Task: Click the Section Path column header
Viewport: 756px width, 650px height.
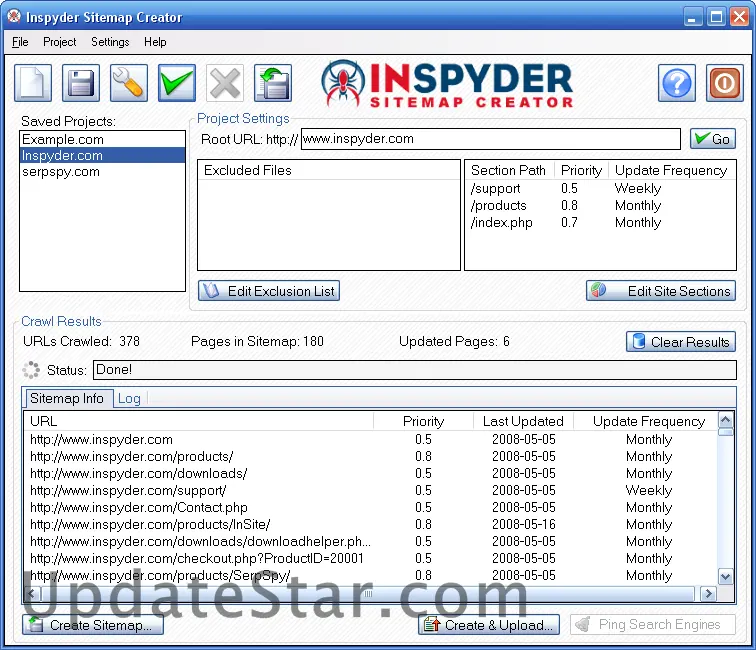Action: pos(510,170)
